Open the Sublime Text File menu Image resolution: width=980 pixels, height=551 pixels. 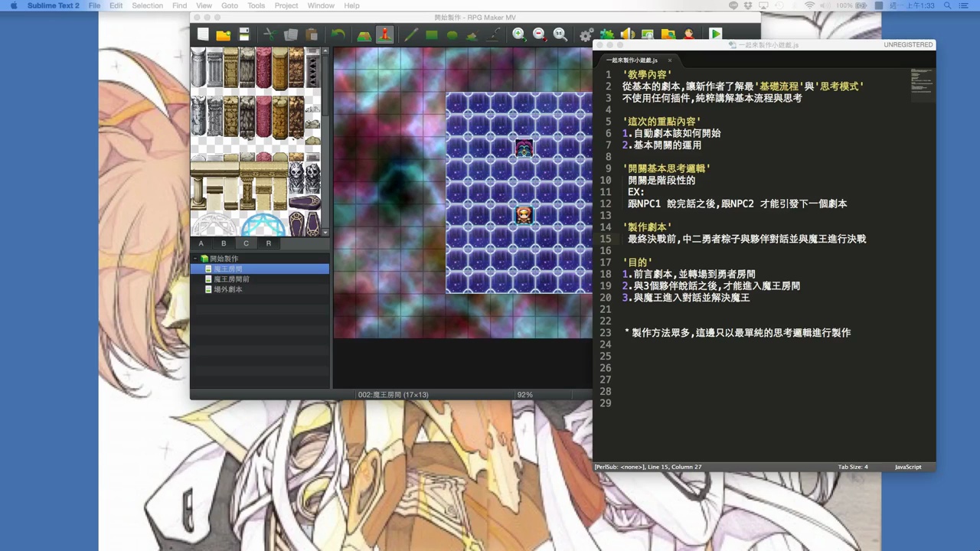tap(94, 5)
